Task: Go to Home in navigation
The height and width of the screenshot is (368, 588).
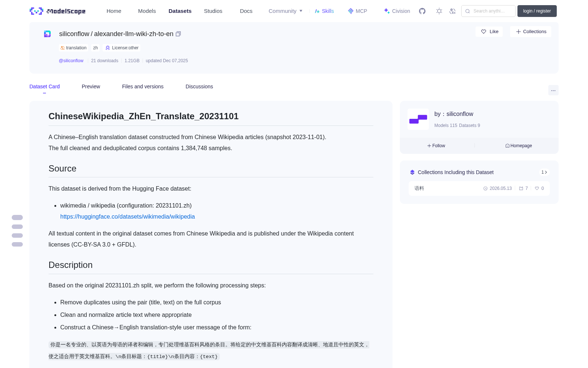Action: tap(114, 11)
